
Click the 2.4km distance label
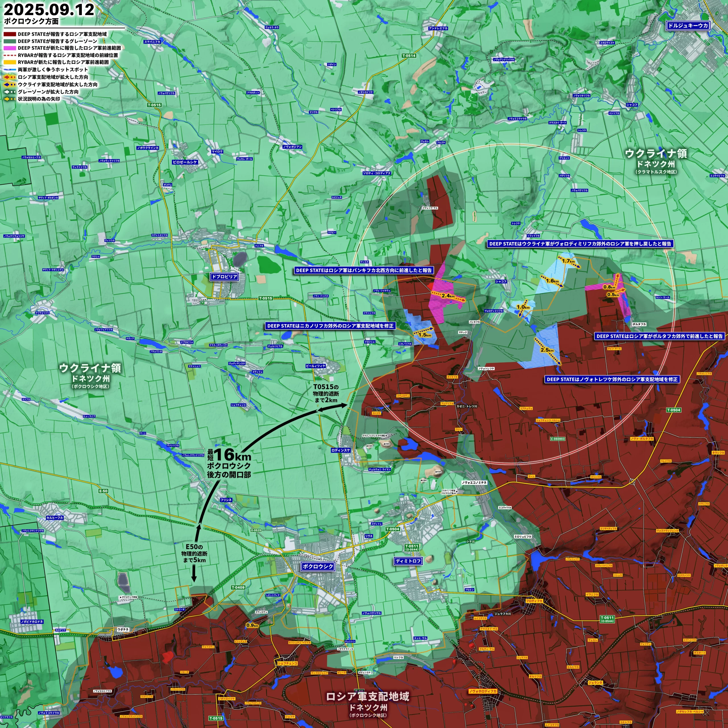[x=448, y=296]
